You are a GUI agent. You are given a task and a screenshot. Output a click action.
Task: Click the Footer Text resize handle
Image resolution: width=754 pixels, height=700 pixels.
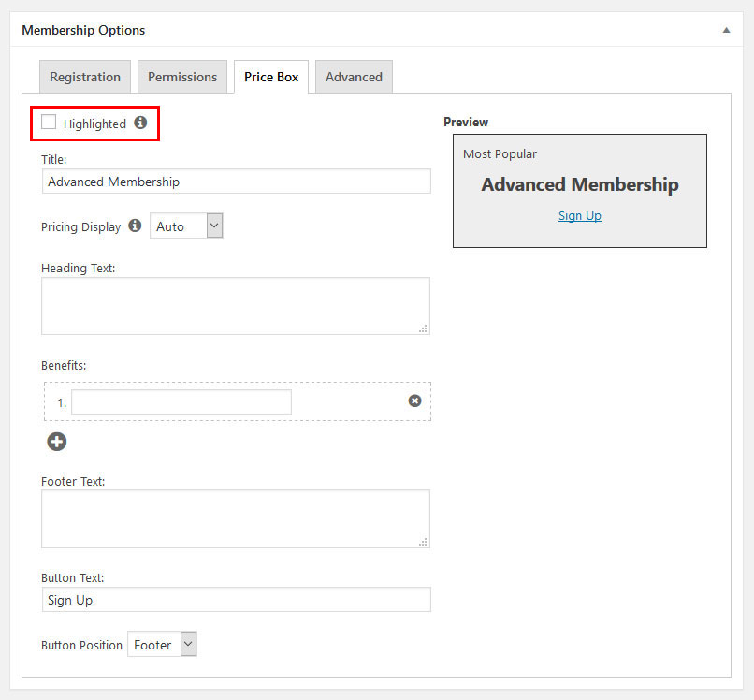tap(424, 542)
